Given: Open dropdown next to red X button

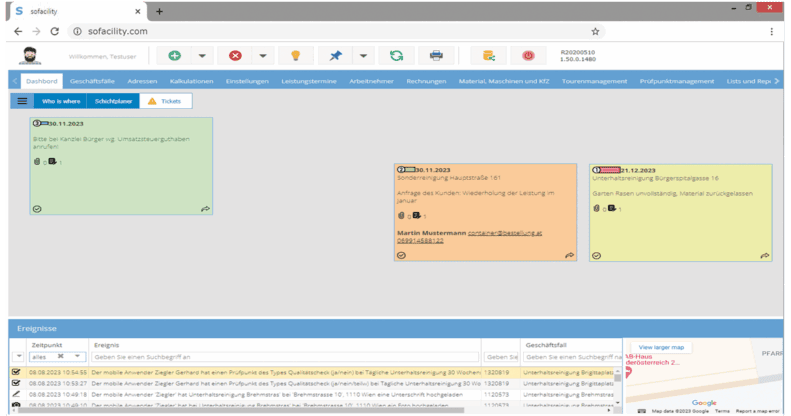Looking at the screenshot, I should click(x=263, y=55).
